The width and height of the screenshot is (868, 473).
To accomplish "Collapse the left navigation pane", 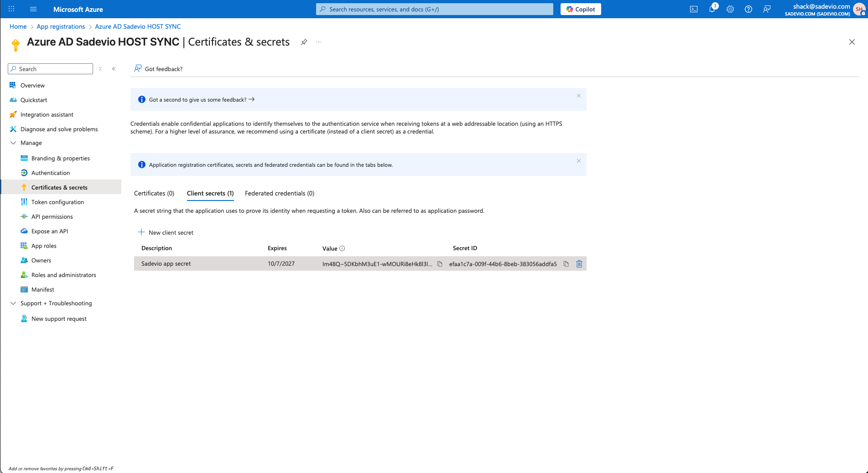I will pos(114,69).
